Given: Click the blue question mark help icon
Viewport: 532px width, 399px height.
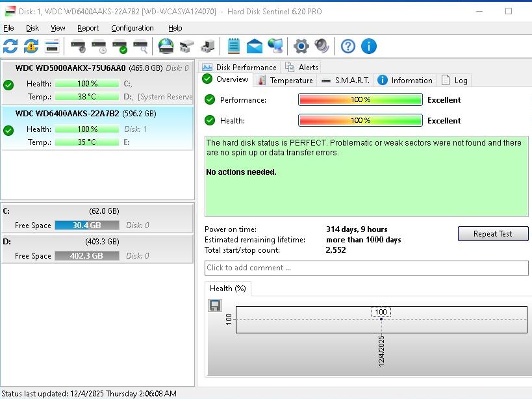Looking at the screenshot, I should coord(348,46).
